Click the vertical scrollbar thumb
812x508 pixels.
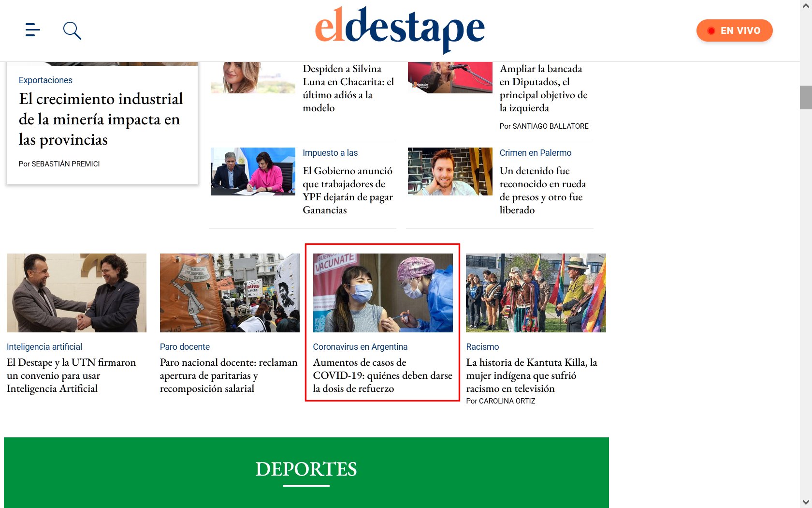805,97
